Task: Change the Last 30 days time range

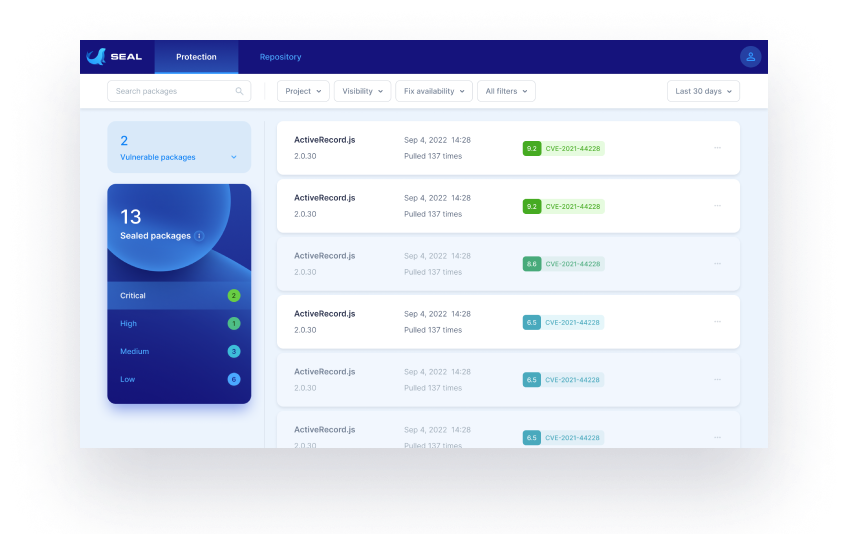Action: pyautogui.click(x=703, y=91)
